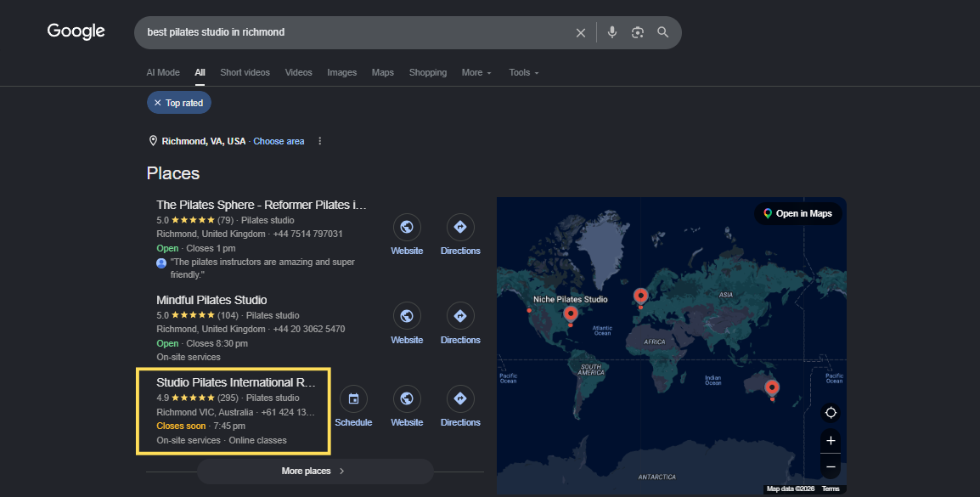Click the map pin over Australia
Viewport: 980px width, 497px height.
coord(772,389)
